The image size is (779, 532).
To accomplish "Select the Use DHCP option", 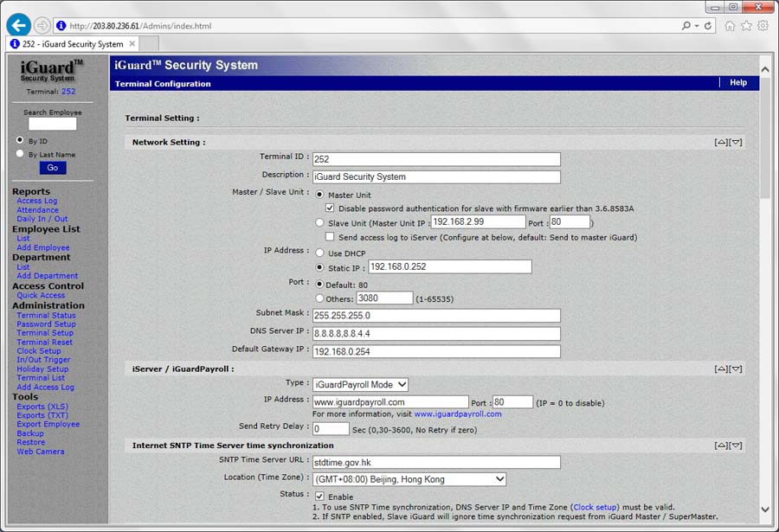I will tap(320, 253).
